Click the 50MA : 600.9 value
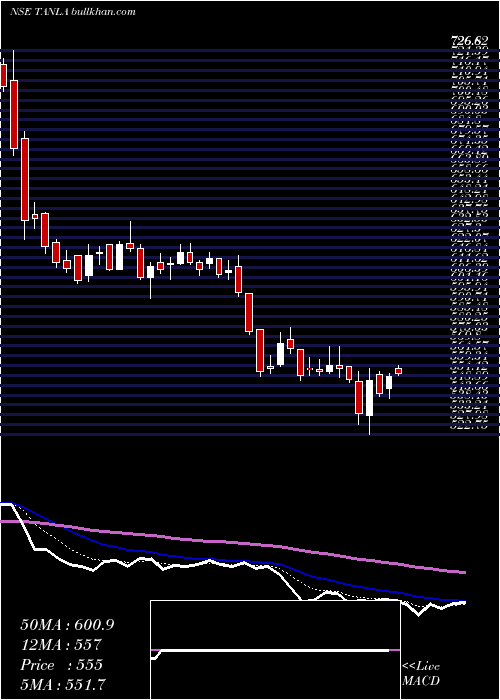Image resolution: width=500 pixels, height=700 pixels. coord(67,625)
